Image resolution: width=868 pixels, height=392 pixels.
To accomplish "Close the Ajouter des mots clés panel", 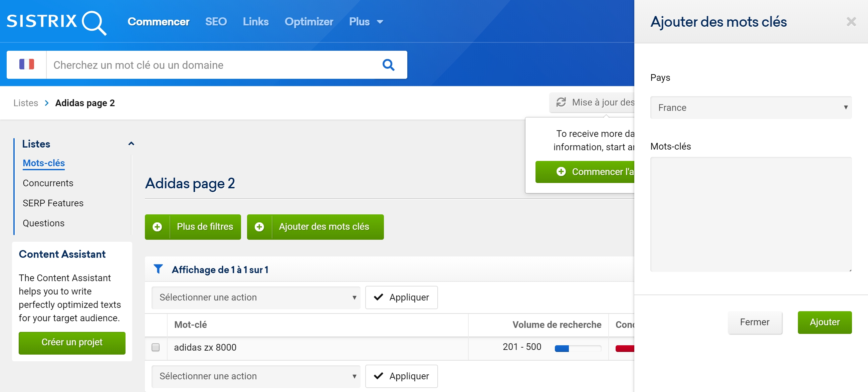I will pyautogui.click(x=851, y=22).
